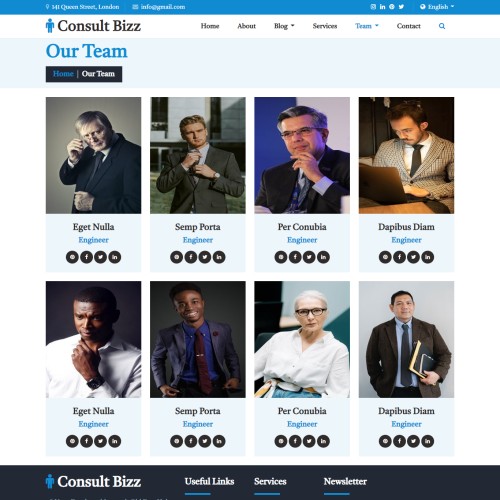Image resolution: width=500 pixels, height=500 pixels.
Task: Click LinkedIn icon under second Eget Nulla
Action: (x=115, y=441)
